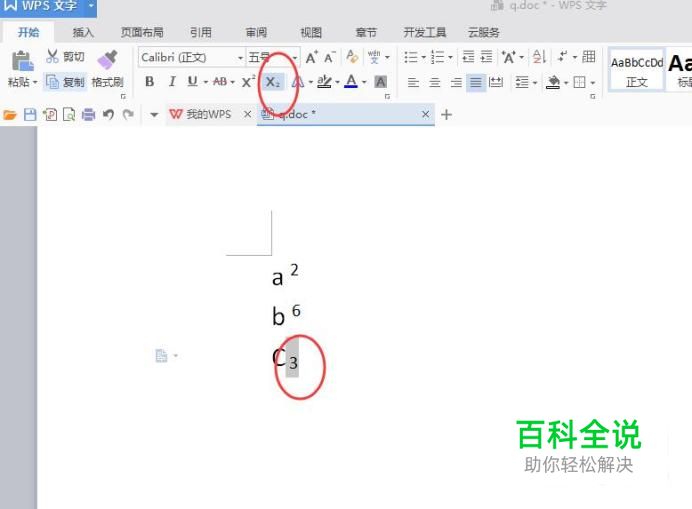692x509 pixels.
Task: Click the open folder icon
Action: click(x=10, y=115)
